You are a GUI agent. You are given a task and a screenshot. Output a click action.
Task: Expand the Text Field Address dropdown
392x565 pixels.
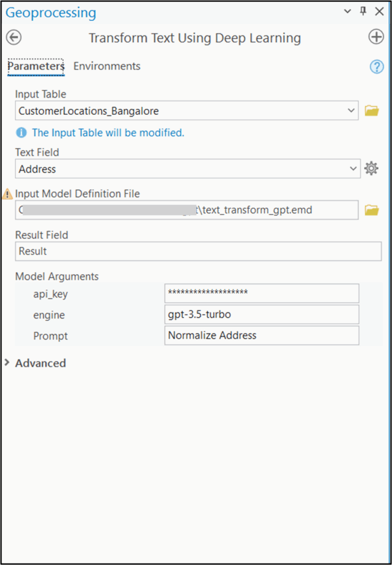(x=353, y=168)
